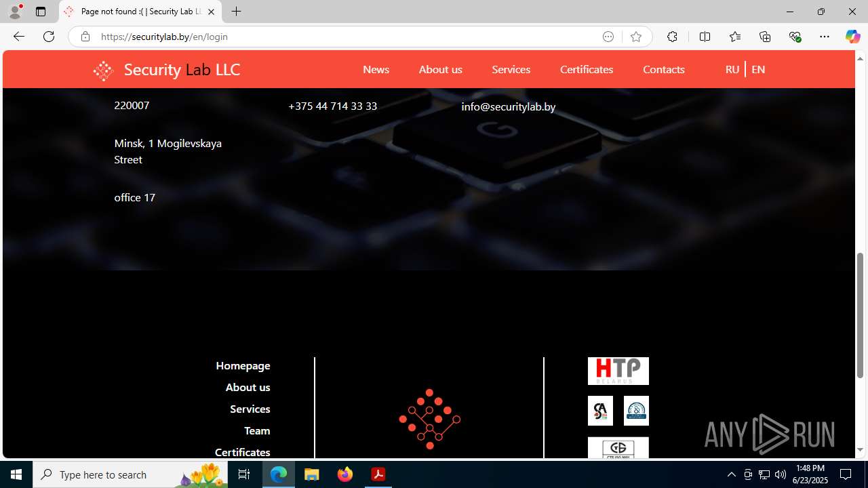Open the Certificates footer link
The height and width of the screenshot is (488, 868).
pos(242,452)
